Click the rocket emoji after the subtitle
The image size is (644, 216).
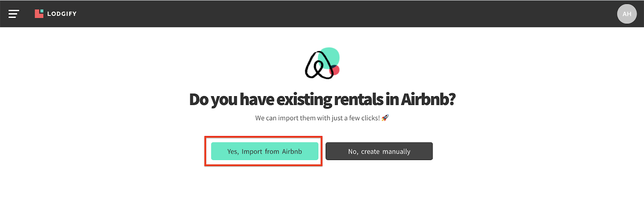[385, 118]
